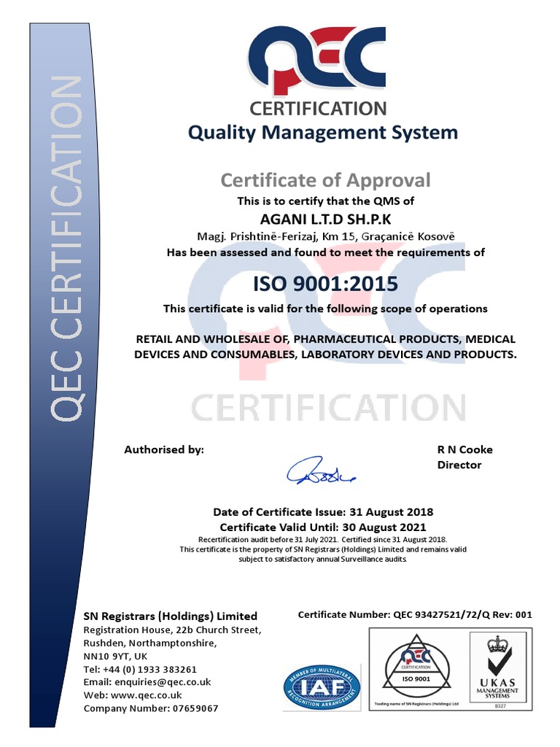Click 'This certificate is valid for' sentence

tap(325, 309)
